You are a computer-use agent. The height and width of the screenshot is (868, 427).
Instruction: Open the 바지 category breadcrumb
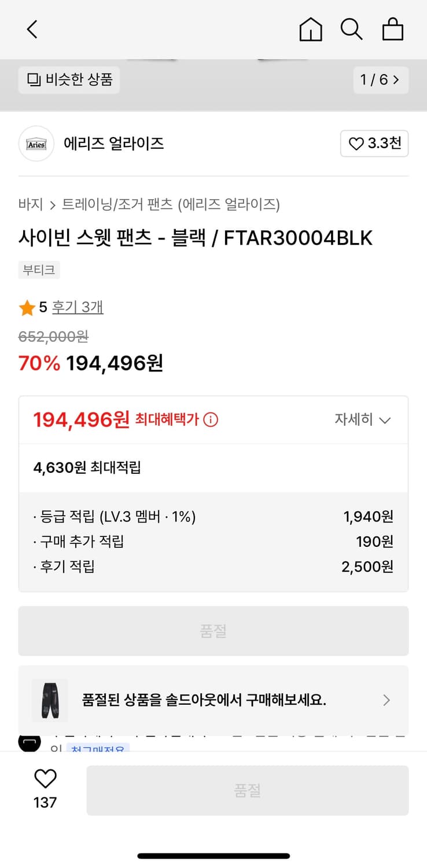pos(31,204)
